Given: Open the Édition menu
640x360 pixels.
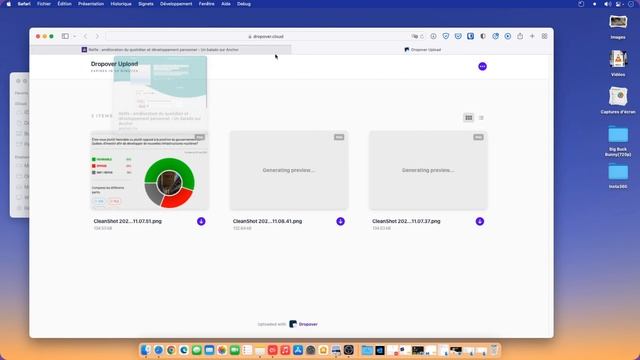Looking at the screenshot, I should click(x=64, y=4).
